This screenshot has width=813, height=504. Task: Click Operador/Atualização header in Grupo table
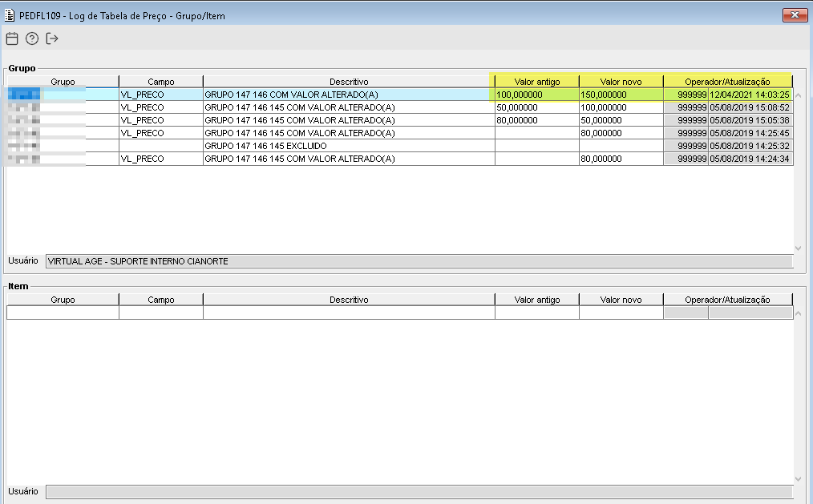[x=727, y=81]
